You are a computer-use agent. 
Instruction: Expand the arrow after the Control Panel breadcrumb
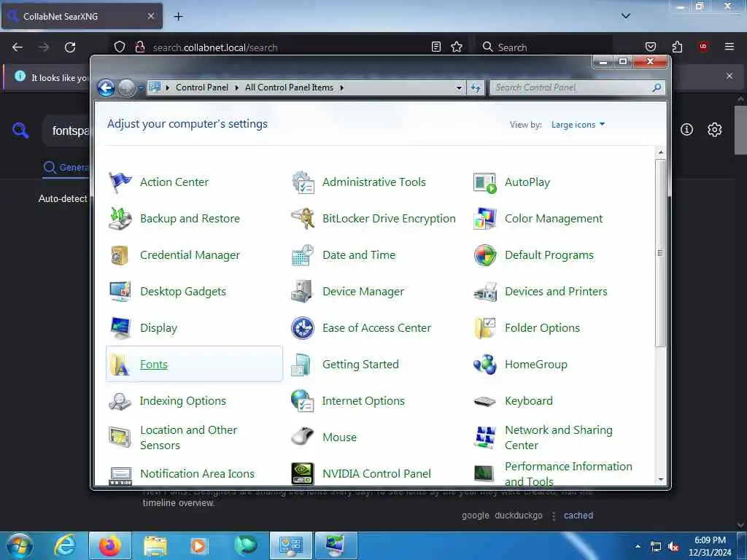click(x=236, y=87)
